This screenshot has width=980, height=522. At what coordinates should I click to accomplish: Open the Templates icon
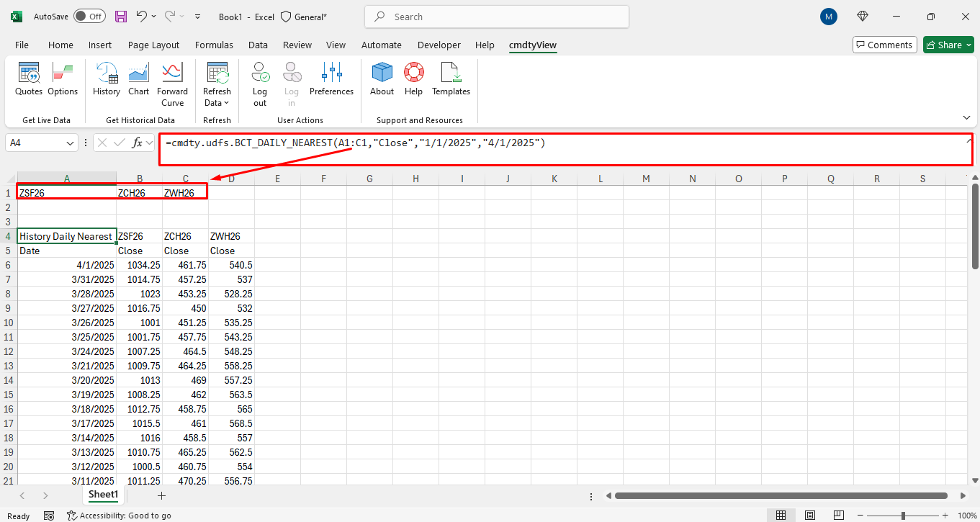pos(451,79)
